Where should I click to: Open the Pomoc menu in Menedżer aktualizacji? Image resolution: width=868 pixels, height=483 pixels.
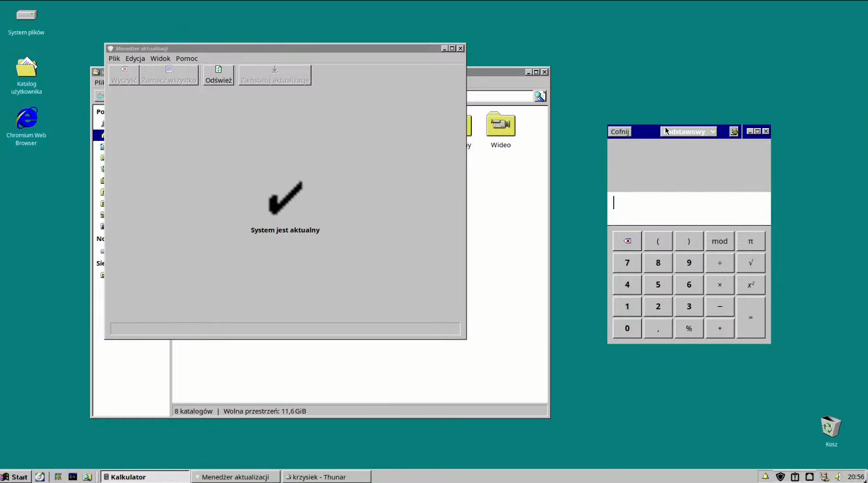pyautogui.click(x=187, y=58)
